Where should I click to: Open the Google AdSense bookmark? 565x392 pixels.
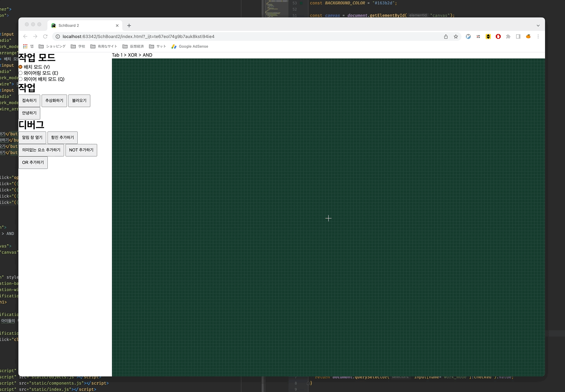190,46
